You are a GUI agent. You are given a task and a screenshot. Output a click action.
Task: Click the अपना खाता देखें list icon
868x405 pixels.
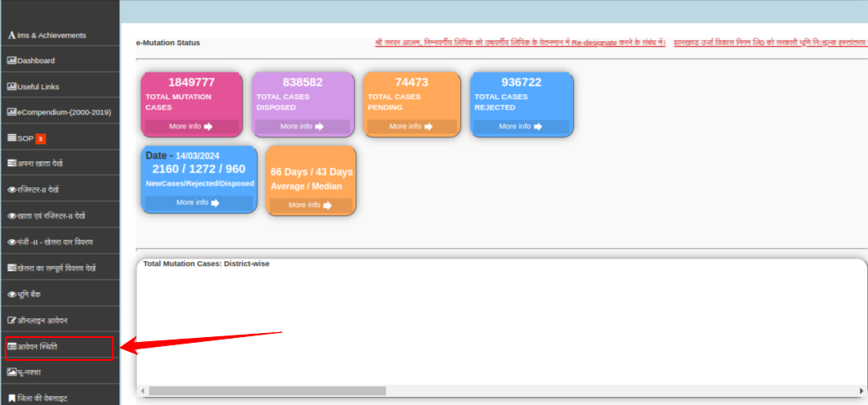pyautogui.click(x=11, y=164)
